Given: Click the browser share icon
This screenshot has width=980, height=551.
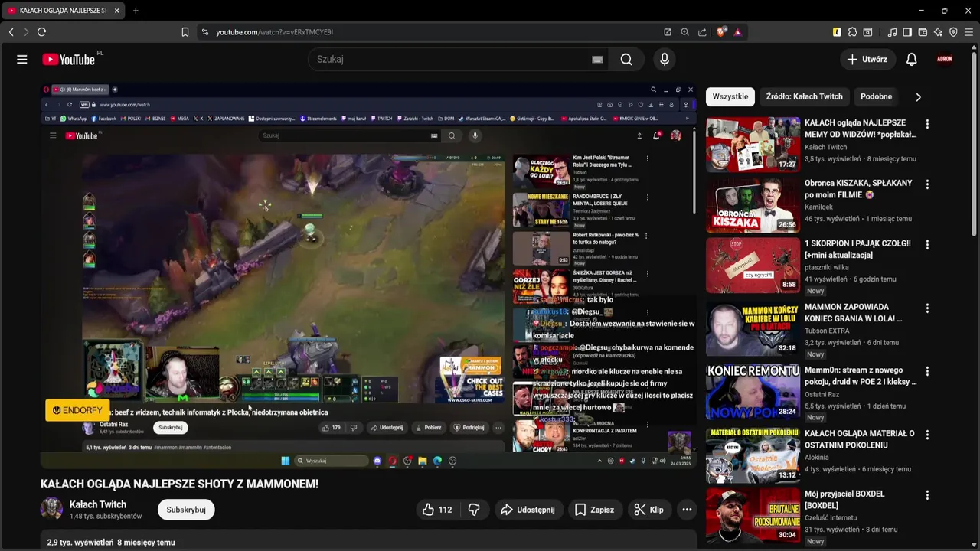Looking at the screenshot, I should pos(702,32).
